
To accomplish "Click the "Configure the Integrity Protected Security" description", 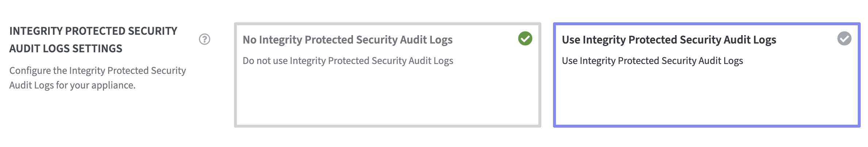I will 97,71.
